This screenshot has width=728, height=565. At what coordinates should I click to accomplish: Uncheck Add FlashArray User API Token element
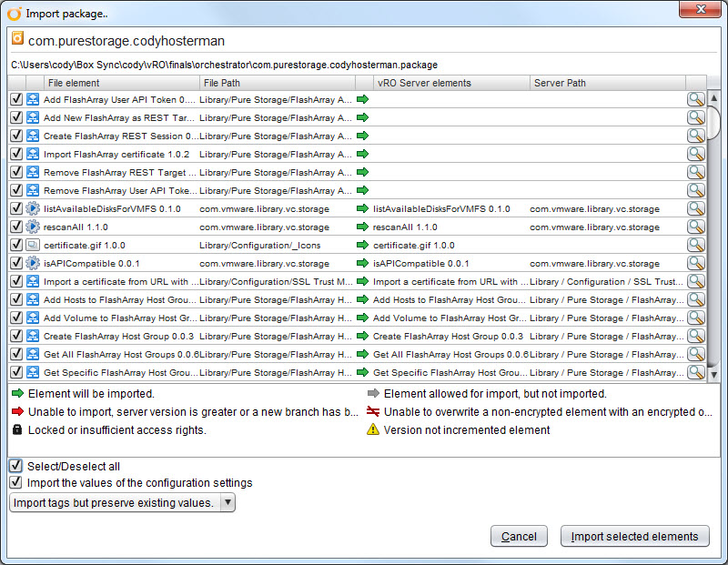pos(16,99)
